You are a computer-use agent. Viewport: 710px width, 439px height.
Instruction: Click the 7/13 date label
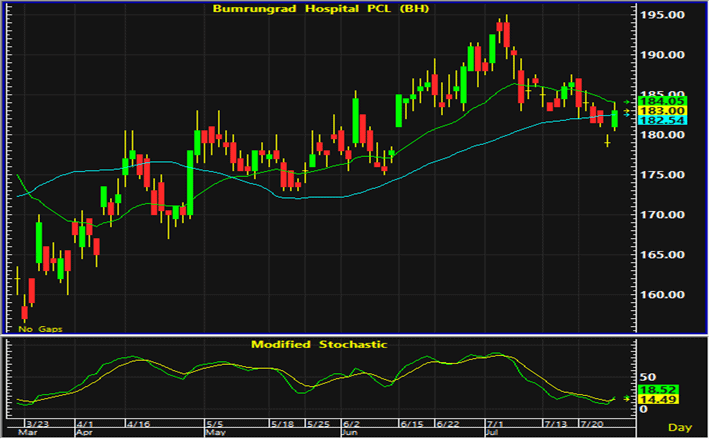(x=556, y=424)
